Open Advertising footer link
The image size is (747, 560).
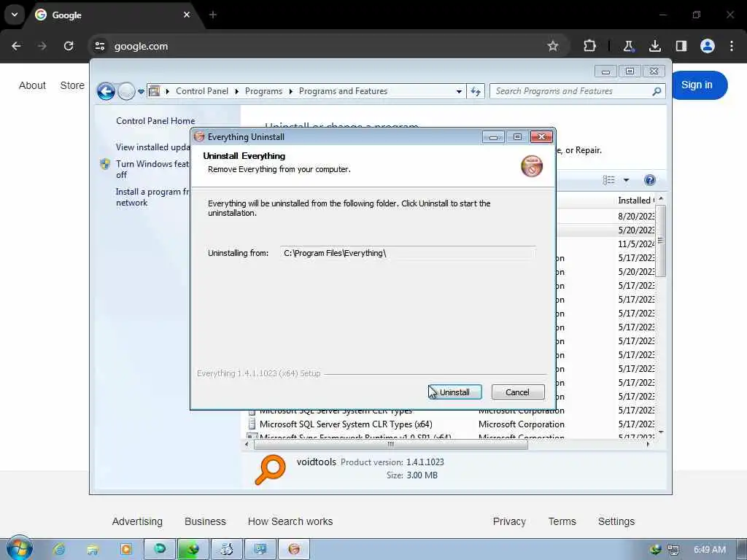[x=137, y=521]
